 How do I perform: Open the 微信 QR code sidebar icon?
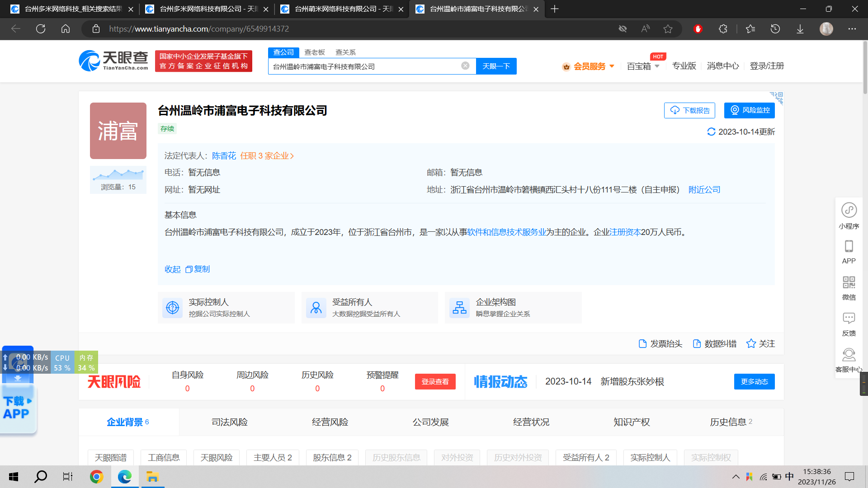849,288
